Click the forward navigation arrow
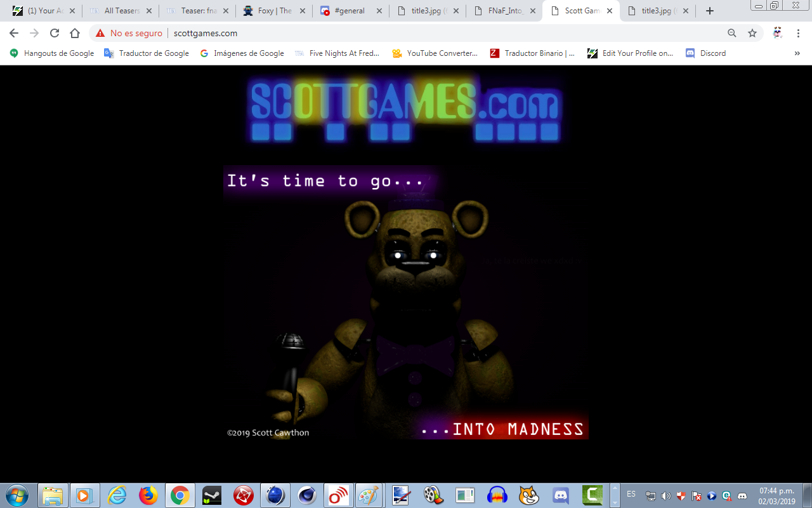 pos(34,33)
